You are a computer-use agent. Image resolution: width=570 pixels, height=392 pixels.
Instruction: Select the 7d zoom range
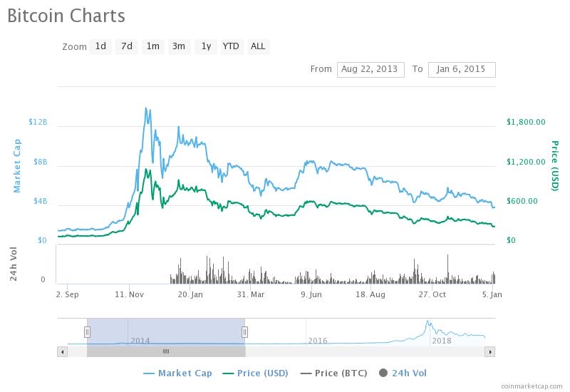click(127, 46)
